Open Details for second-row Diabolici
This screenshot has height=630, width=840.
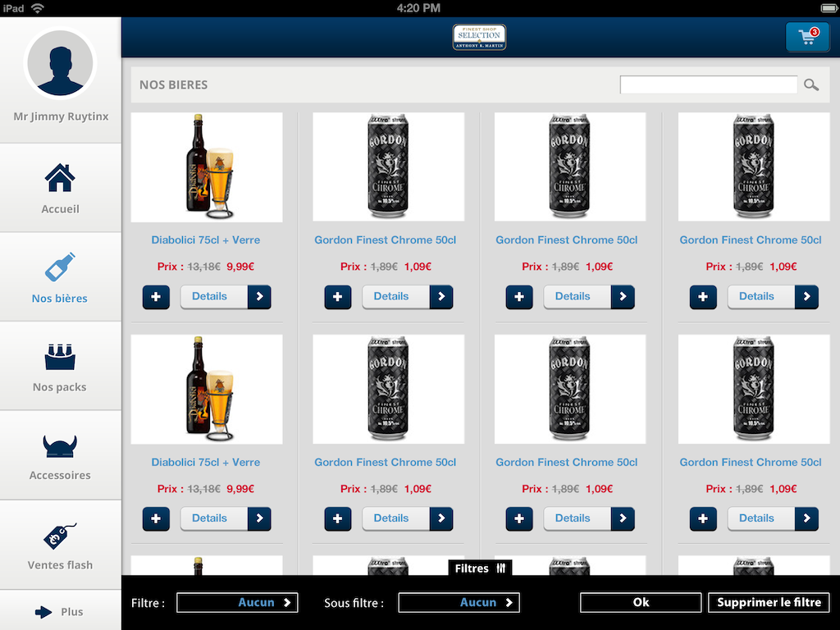tap(226, 518)
